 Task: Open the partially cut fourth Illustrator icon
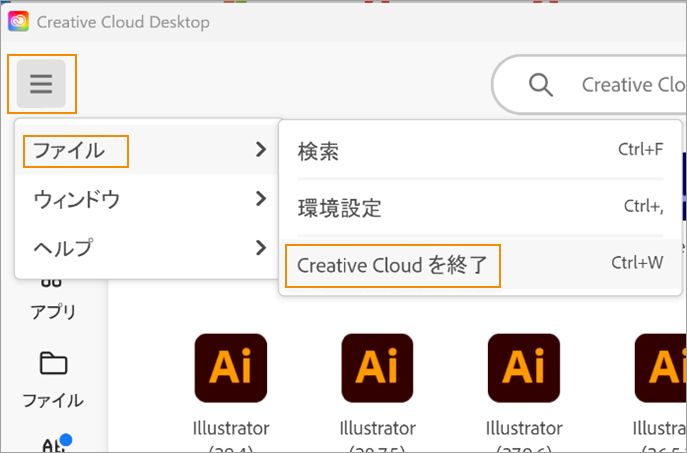pos(661,368)
